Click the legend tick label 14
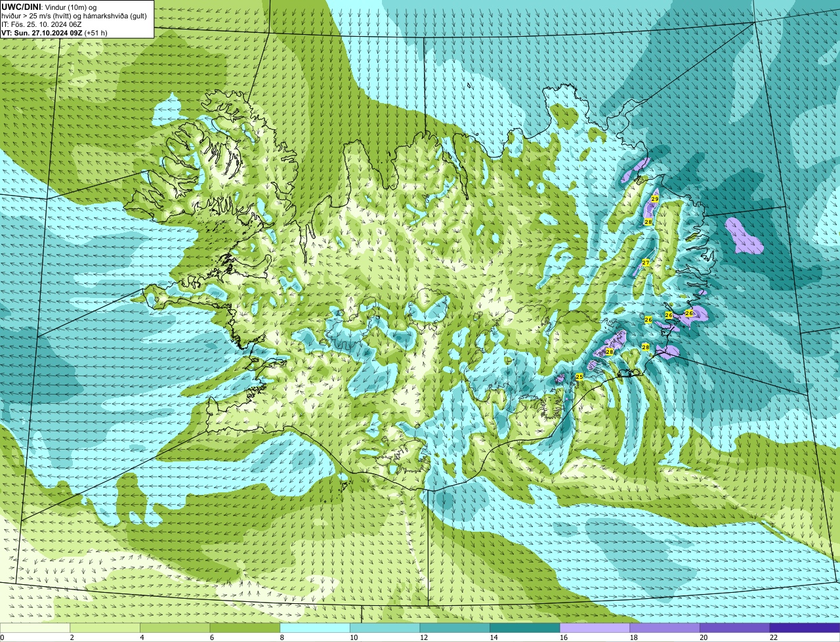 click(493, 637)
